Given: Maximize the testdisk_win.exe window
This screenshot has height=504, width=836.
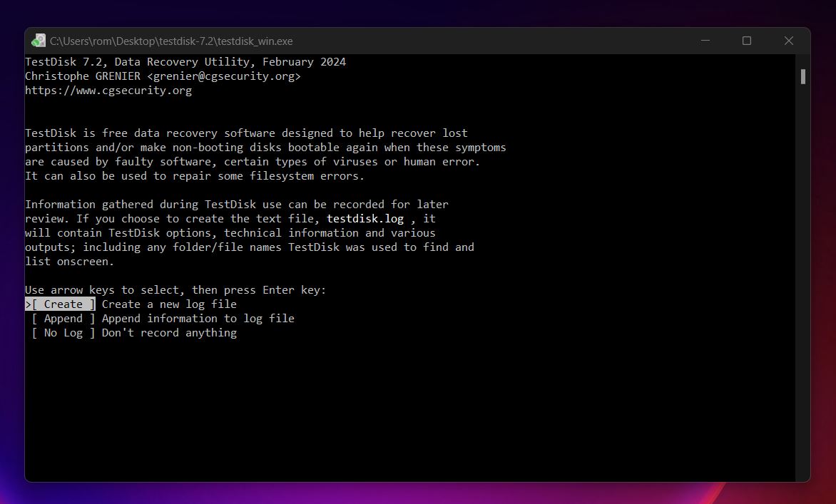Looking at the screenshot, I should (747, 41).
